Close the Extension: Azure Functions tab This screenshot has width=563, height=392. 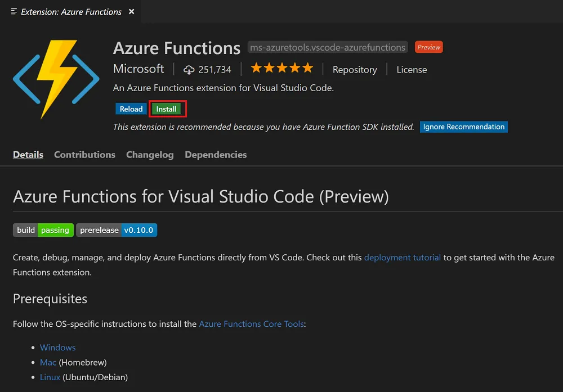pos(131,12)
